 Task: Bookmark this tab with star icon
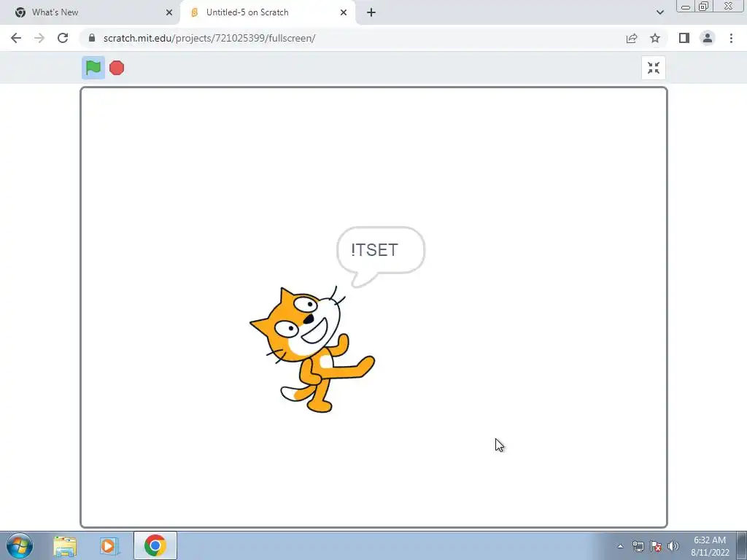coord(655,38)
